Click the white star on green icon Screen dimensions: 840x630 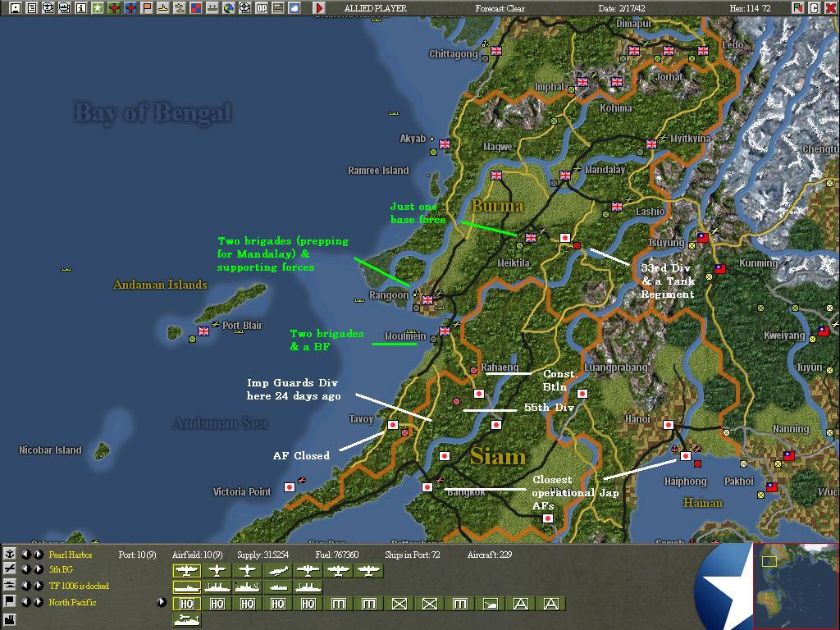[x=98, y=8]
